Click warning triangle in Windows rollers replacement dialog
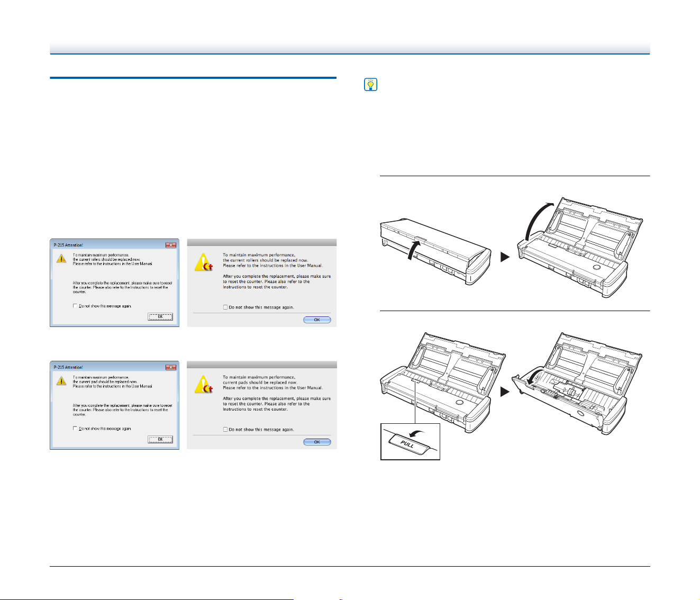This screenshot has width=700, height=600. pos(62,257)
